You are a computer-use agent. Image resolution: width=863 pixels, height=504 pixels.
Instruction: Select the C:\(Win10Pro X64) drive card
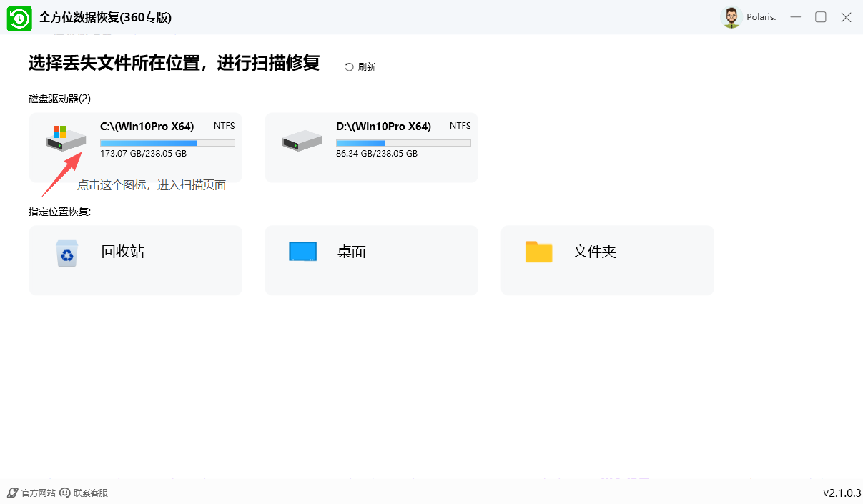coord(136,147)
